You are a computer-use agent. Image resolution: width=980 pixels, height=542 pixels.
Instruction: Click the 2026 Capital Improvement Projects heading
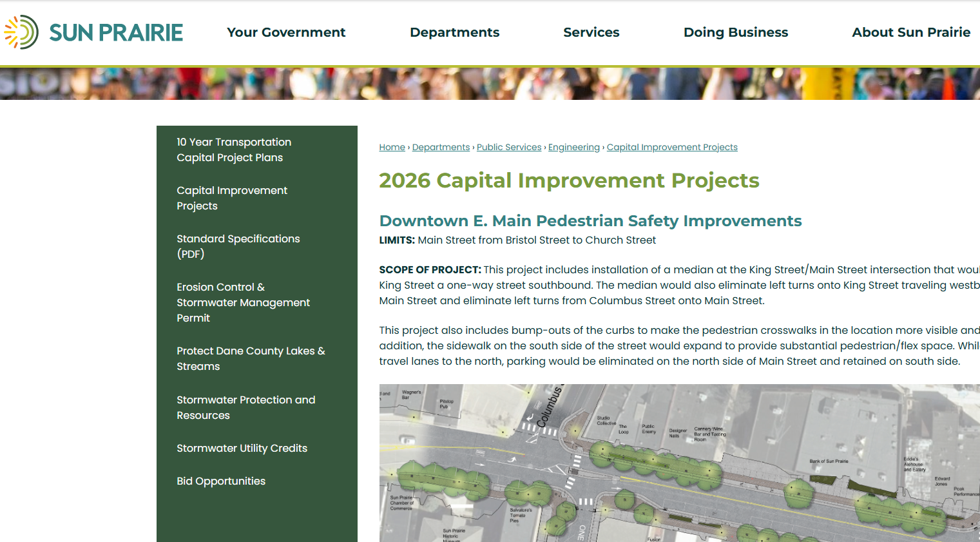569,180
